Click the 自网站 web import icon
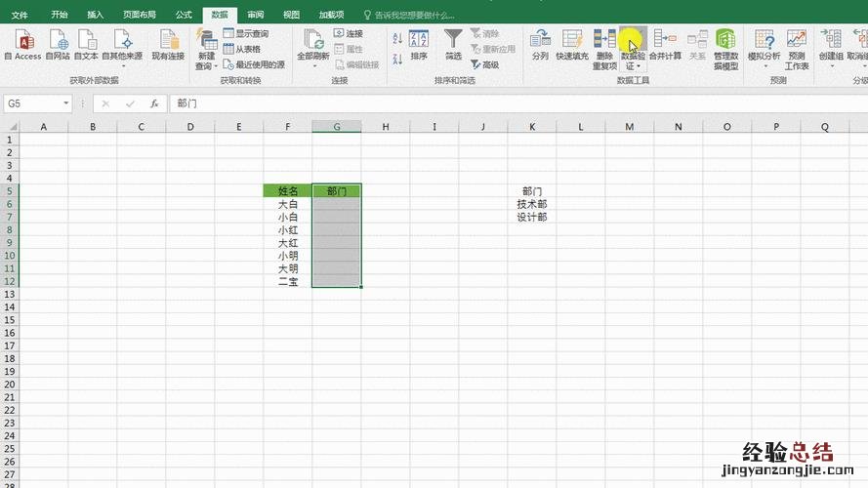This screenshot has height=488, width=868. 58,44
